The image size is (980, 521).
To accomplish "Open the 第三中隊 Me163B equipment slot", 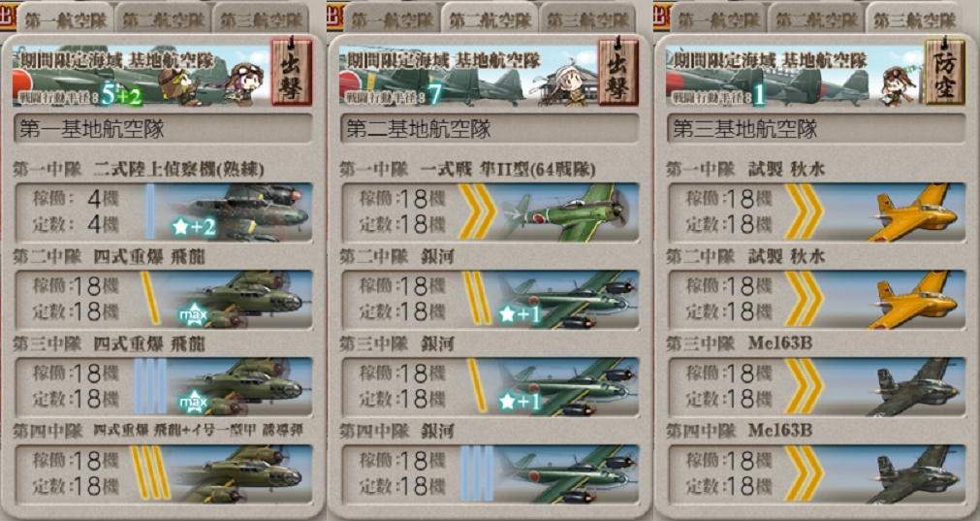I will 817,387.
